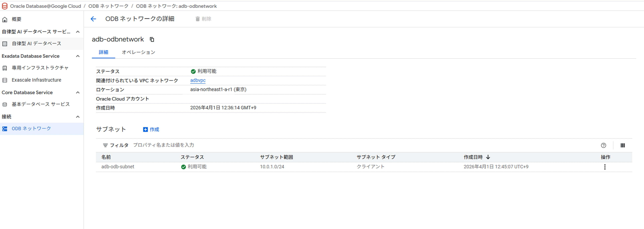
Task: Collapse the 接続 section
Action: pyautogui.click(x=78, y=117)
